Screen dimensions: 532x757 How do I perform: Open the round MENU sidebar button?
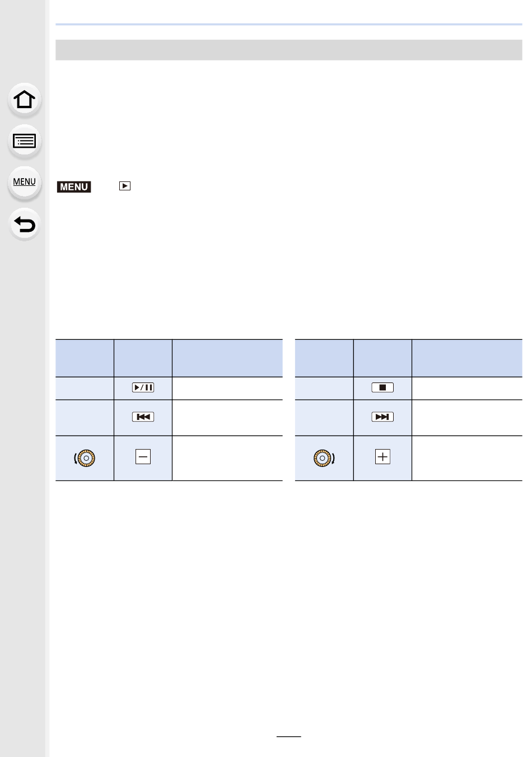point(25,183)
